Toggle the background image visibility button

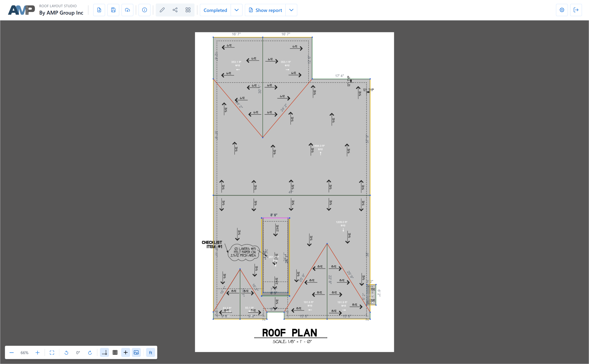click(x=136, y=353)
